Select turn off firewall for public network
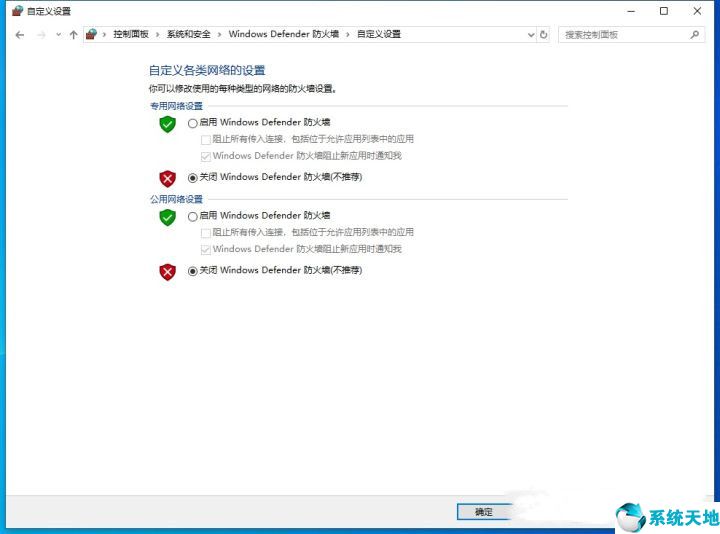Screen dimensions: 720x534 tap(192, 271)
